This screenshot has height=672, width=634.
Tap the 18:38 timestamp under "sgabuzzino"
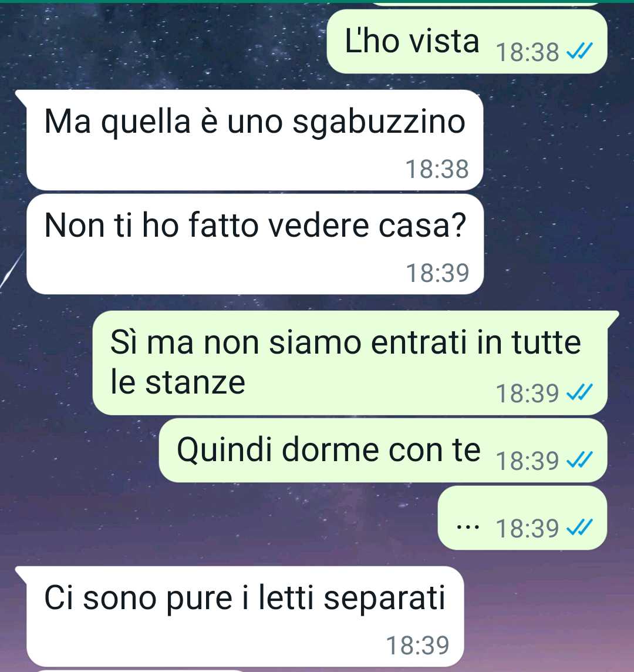(x=437, y=169)
